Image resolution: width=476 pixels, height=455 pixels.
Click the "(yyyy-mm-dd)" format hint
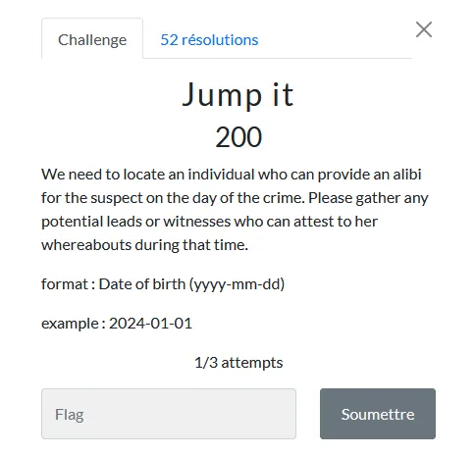237,284
